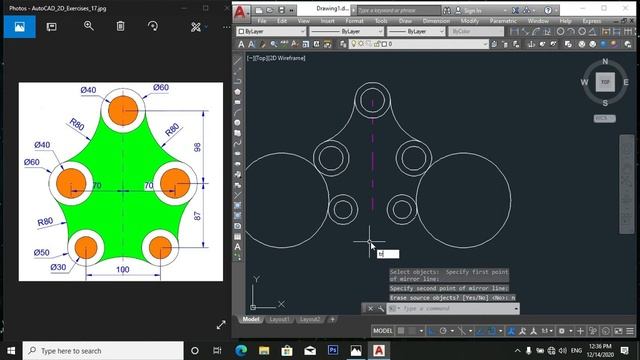Click the TOP face of ViewCube
The height and width of the screenshot is (360, 640).
click(605, 82)
